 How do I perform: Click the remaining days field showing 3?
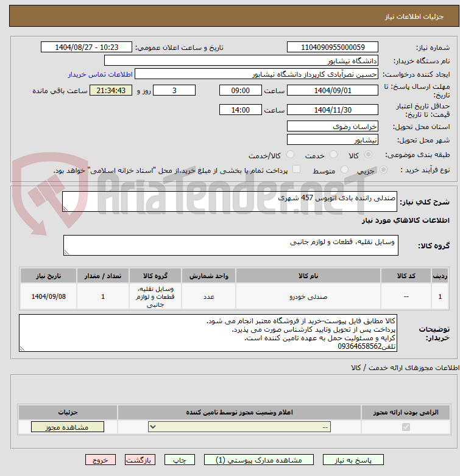[174, 91]
